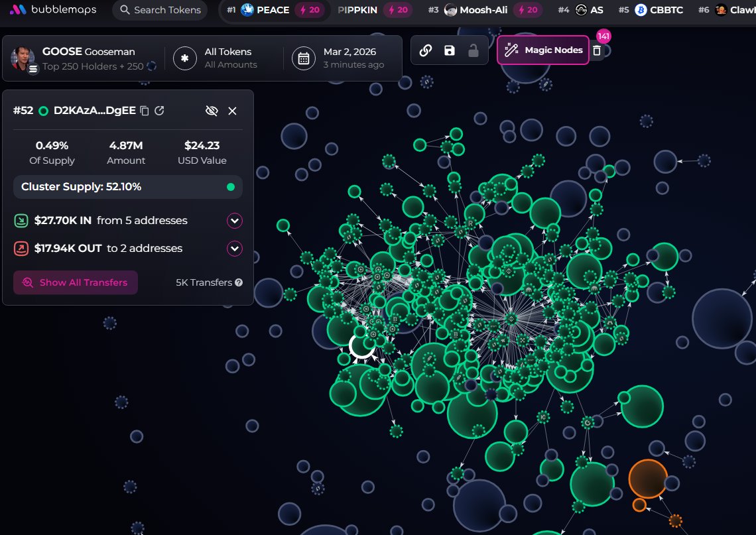Click the #52 rank label
The width and height of the screenshot is (756, 535).
[x=23, y=111]
